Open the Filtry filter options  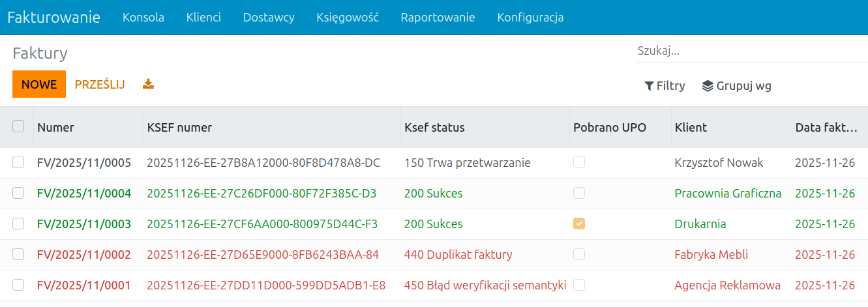[x=665, y=86]
